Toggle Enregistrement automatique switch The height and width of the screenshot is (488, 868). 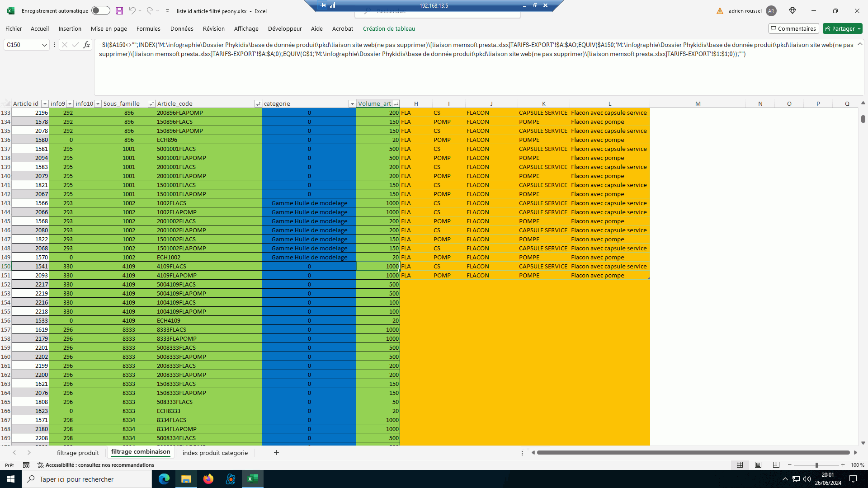[x=100, y=11]
